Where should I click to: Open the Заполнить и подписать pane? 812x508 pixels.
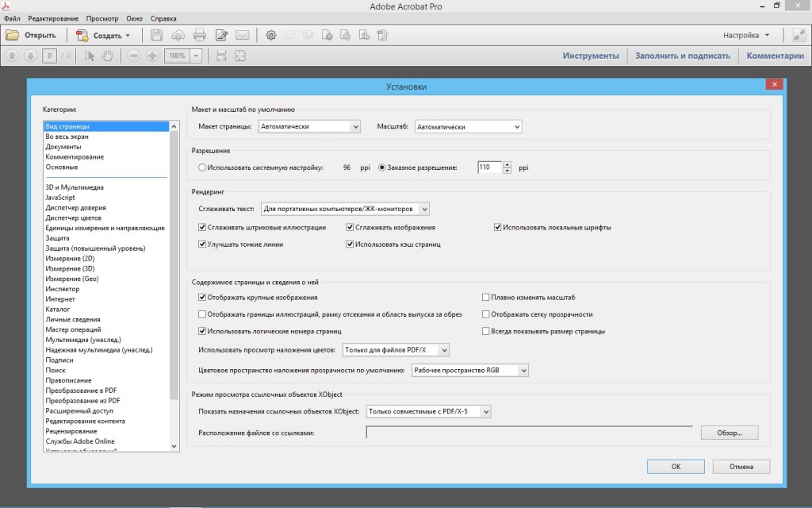pos(683,56)
